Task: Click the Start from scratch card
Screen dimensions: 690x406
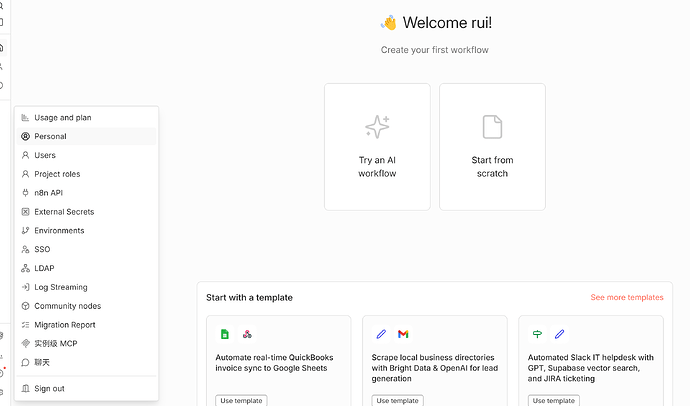Action: click(492, 147)
